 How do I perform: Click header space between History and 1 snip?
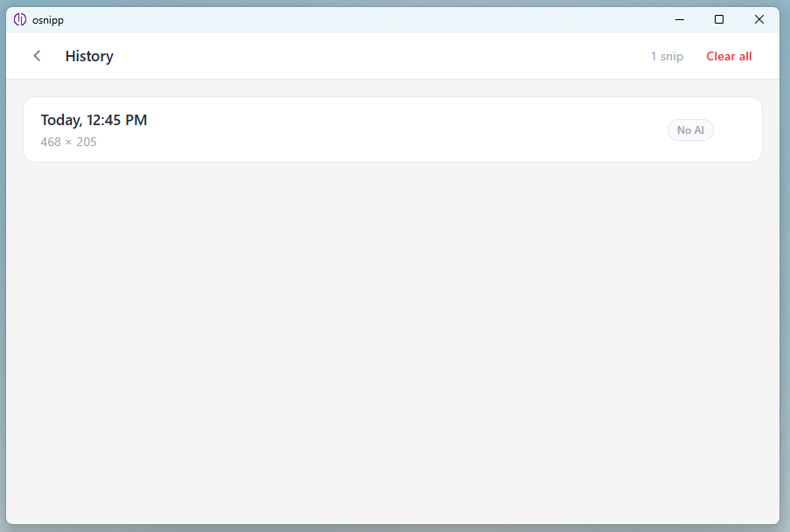376,56
